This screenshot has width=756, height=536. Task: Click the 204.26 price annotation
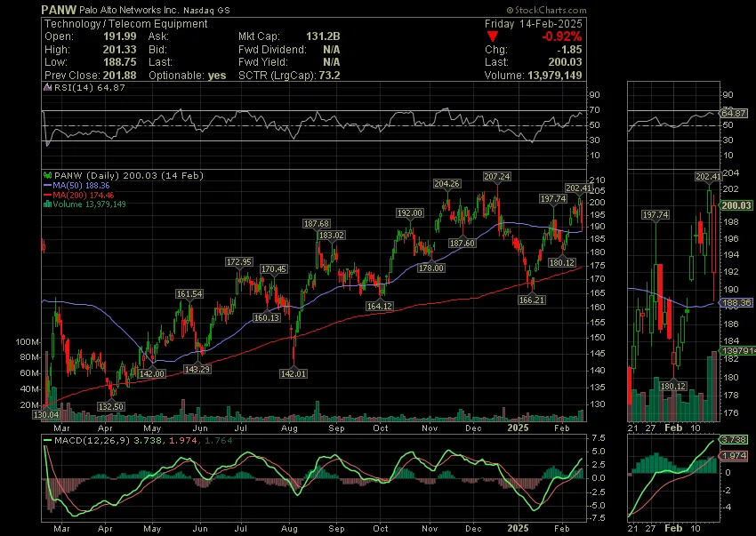coord(446,184)
